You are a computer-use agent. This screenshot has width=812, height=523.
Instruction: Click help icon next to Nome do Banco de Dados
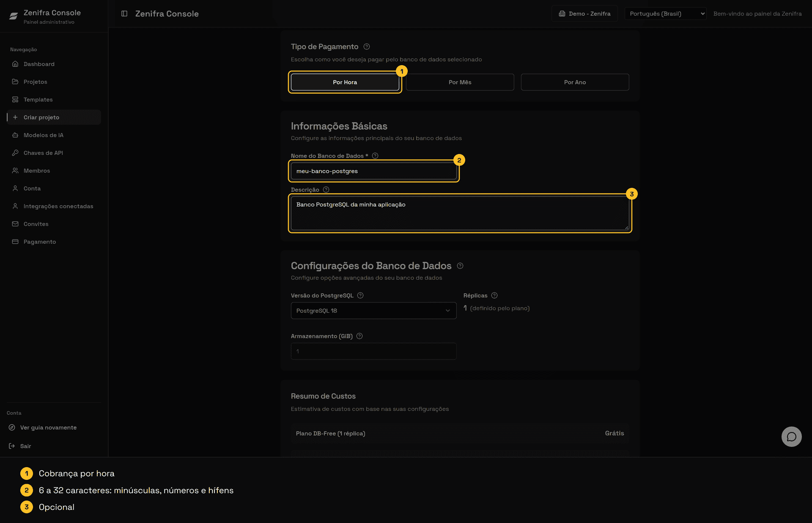click(375, 156)
